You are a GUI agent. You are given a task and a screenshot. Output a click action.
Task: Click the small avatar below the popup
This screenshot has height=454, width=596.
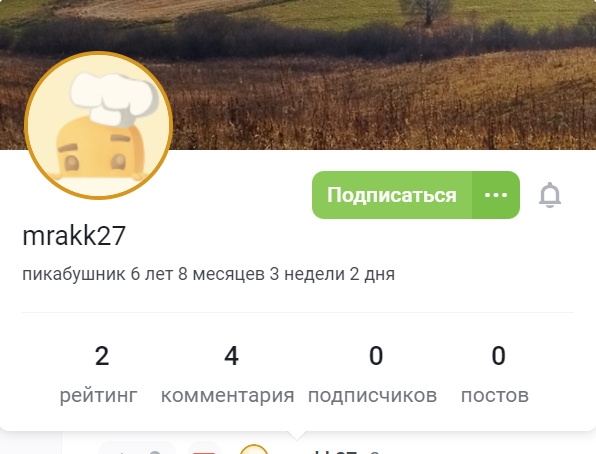(x=254, y=449)
